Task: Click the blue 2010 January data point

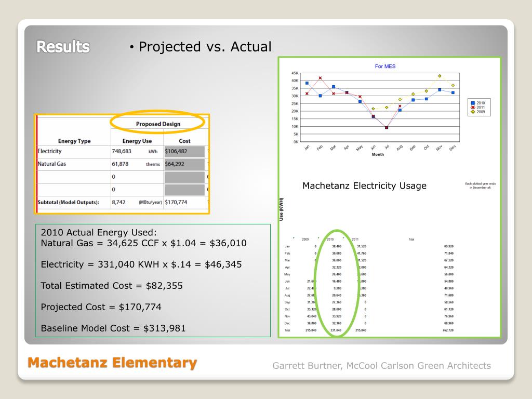Action: pyautogui.click(x=307, y=83)
